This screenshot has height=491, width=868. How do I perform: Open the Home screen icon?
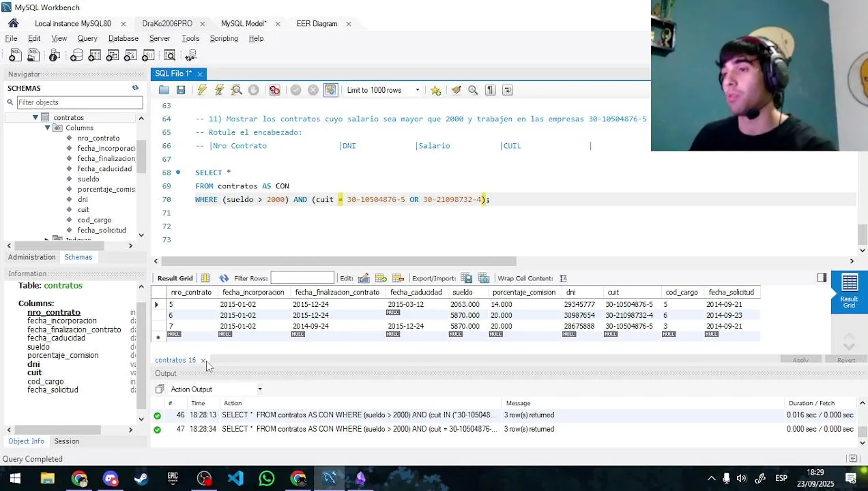pyautogui.click(x=13, y=23)
